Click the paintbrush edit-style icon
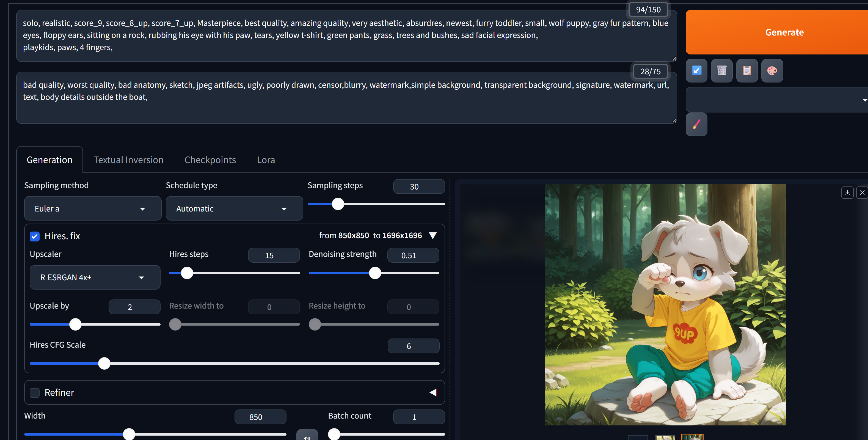This screenshot has height=440, width=868. point(696,124)
